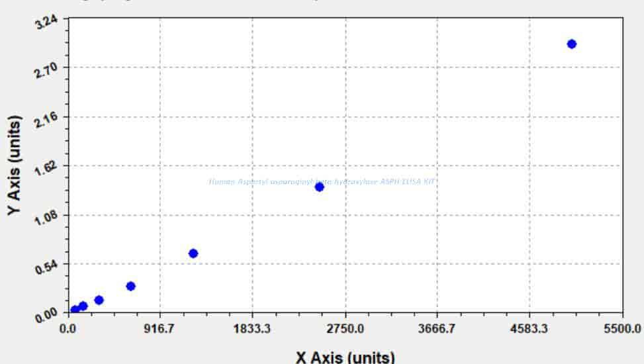Click the y-axis label 1.08
Viewport: 644px width, 364px height.
[46, 218]
